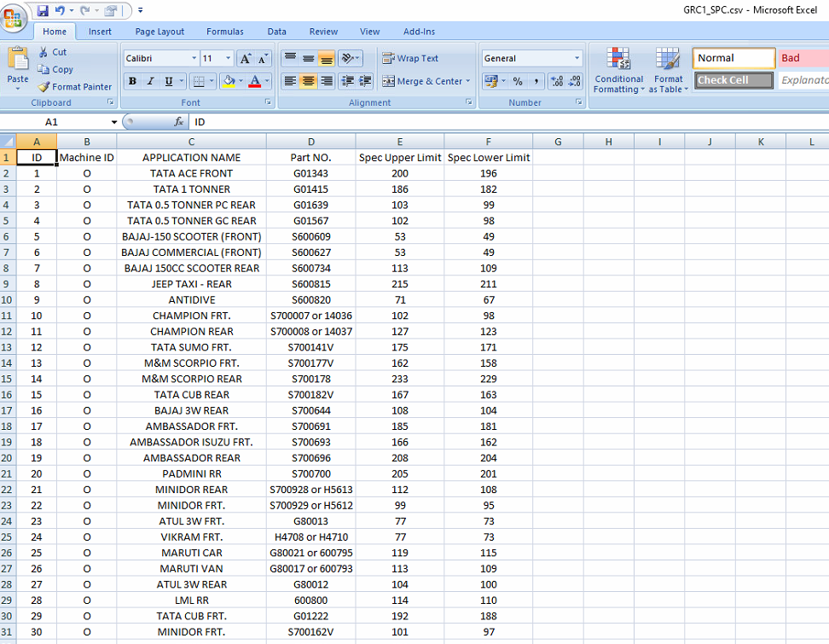The image size is (829, 644).
Task: Click the Increase Font Size icon
Action: [x=246, y=59]
